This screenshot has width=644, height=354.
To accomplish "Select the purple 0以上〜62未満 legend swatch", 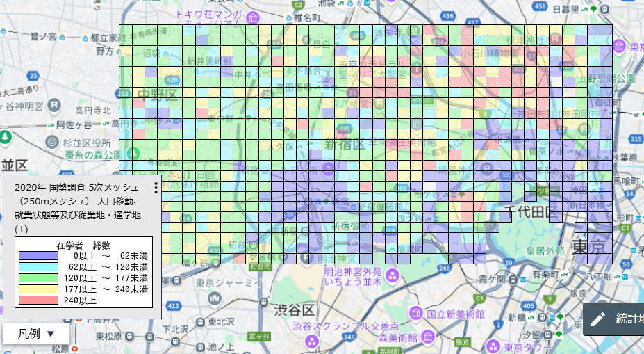I will tap(38, 256).
